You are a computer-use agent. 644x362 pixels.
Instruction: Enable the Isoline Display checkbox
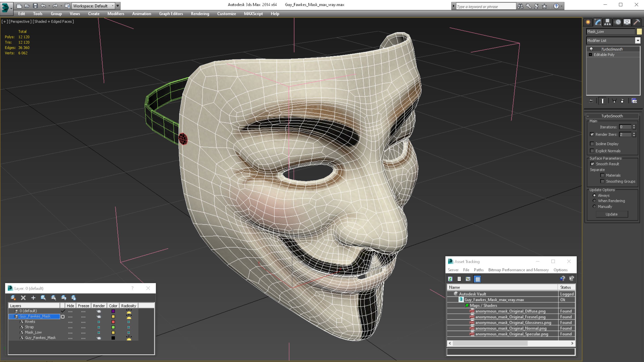[592, 144]
